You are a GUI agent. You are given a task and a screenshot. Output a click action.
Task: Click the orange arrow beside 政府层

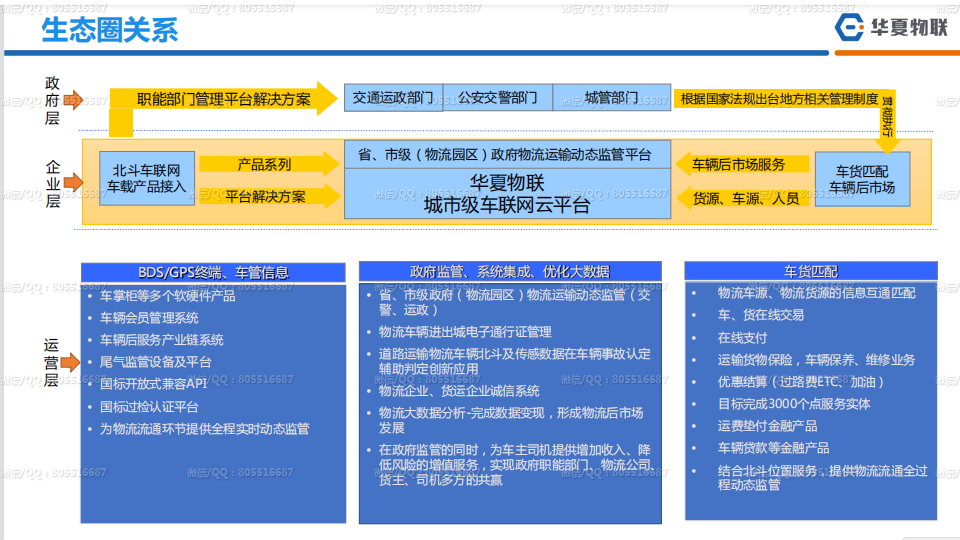point(73,100)
